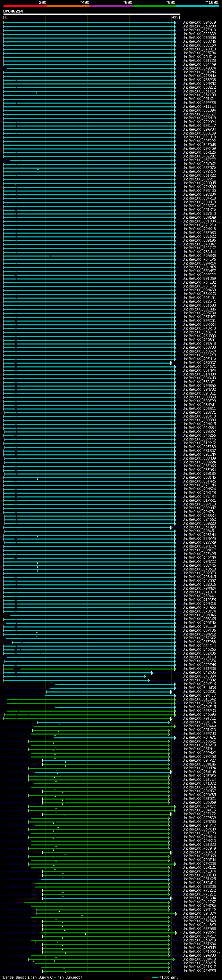Select the UniRef100_A9RBK8 label
This screenshot has height=980, width=222.
199,703
